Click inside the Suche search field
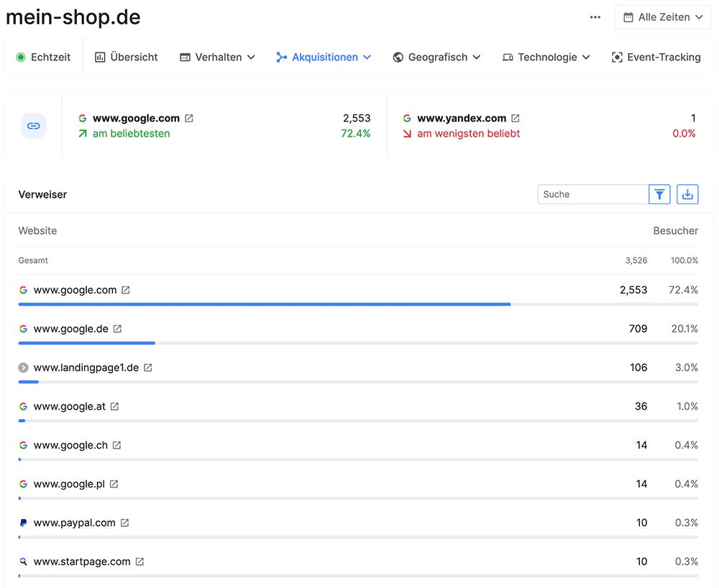 click(590, 194)
